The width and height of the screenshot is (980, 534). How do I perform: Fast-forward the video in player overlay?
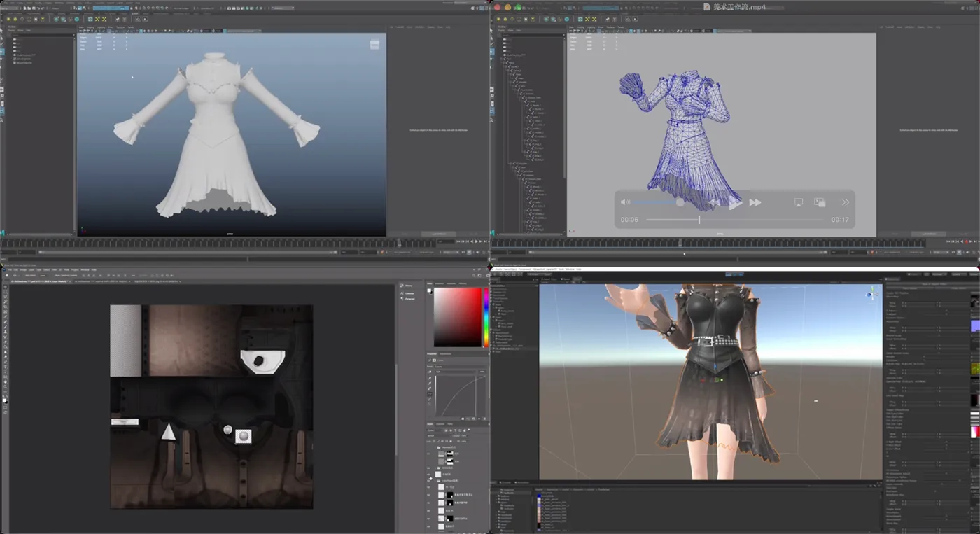[x=755, y=203]
